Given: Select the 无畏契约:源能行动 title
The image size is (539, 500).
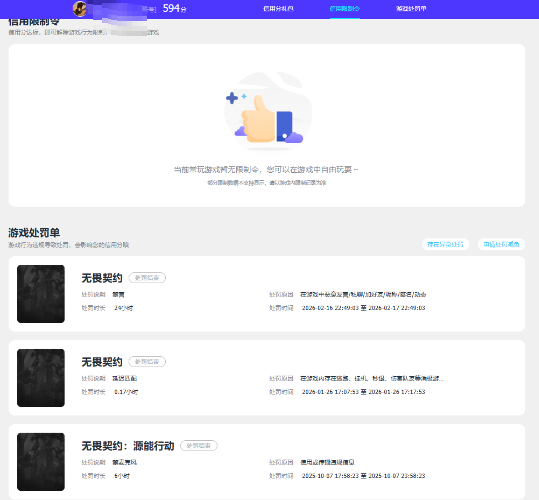Looking at the screenshot, I should pyautogui.click(x=128, y=446).
